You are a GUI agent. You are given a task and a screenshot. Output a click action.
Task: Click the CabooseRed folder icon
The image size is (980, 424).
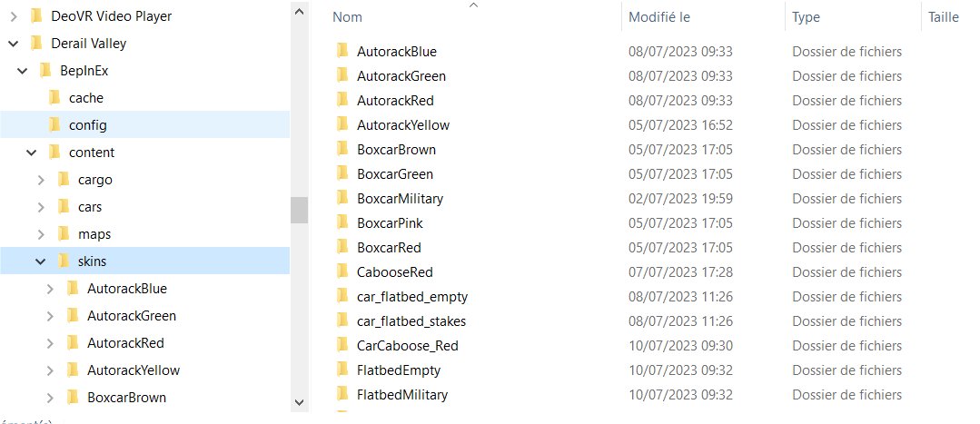point(342,271)
